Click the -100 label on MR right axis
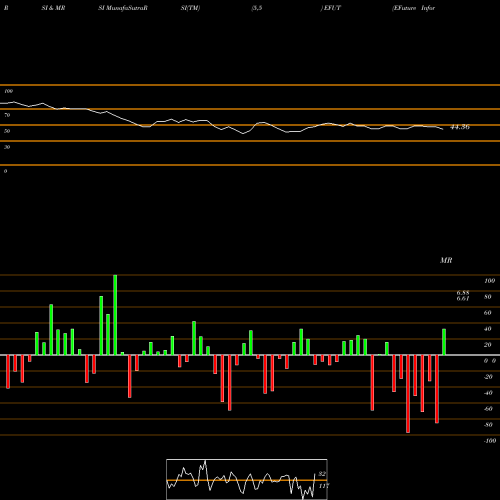This screenshot has width=500, height=500. point(490,441)
